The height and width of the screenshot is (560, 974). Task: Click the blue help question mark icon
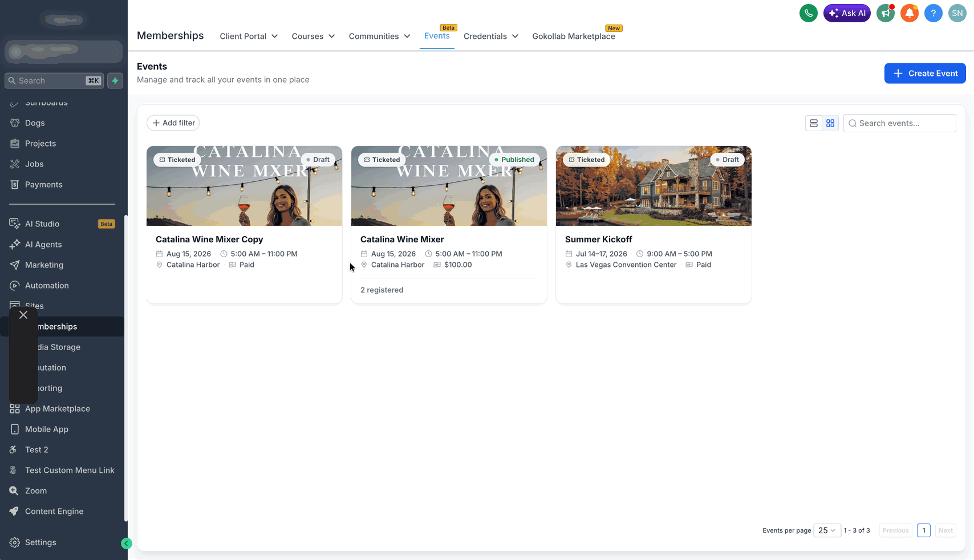[x=933, y=13]
